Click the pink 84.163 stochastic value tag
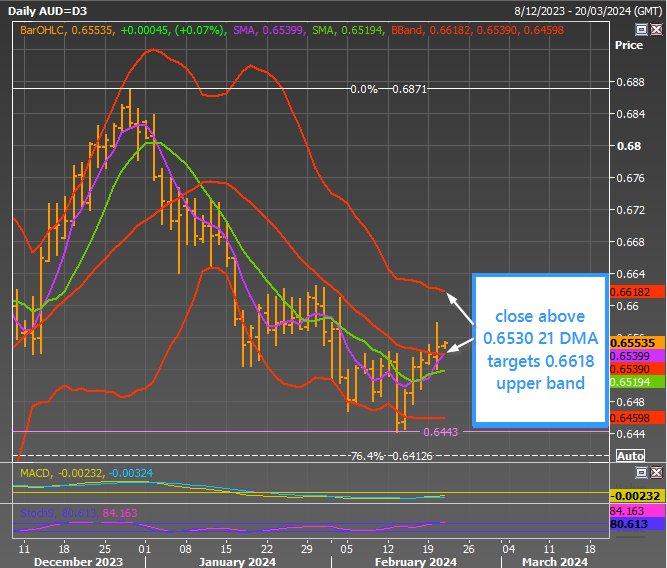This screenshot has width=667, height=568. point(637,511)
